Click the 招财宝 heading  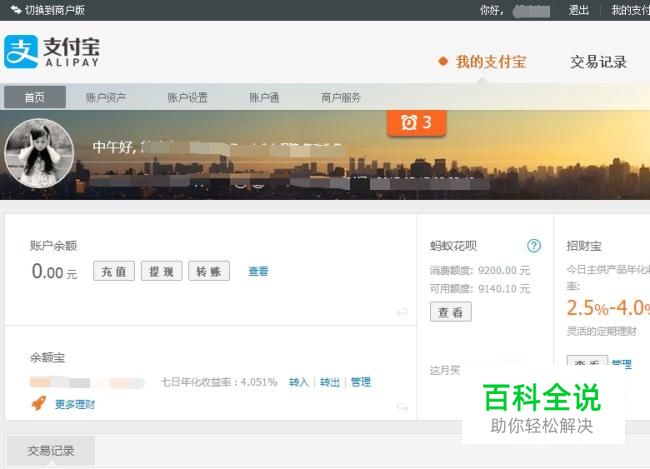pos(584,246)
